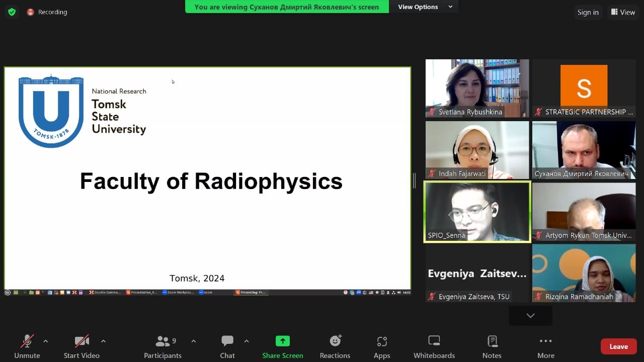The image size is (644, 362).
Task: Expand video options arrow beside Start Video
Action: pyautogui.click(x=103, y=341)
